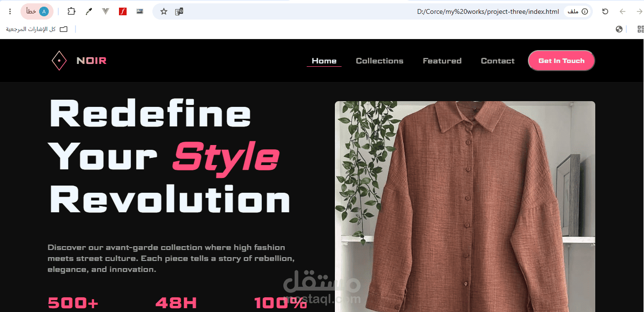Image resolution: width=644 pixels, height=312 pixels.
Task: Bookmark this page with the star icon
Action: coord(164,11)
